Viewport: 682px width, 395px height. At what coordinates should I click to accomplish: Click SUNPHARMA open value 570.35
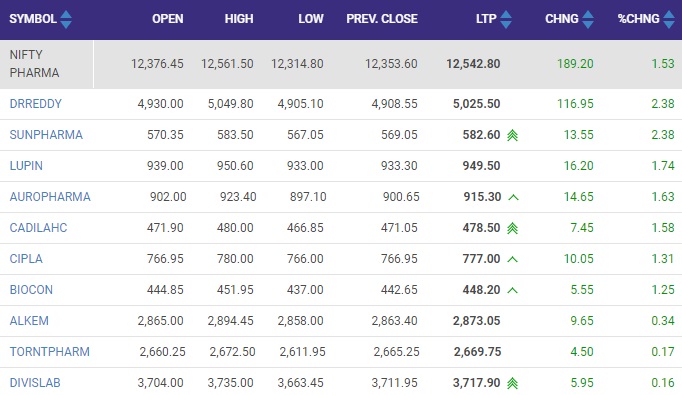pyautogui.click(x=165, y=135)
